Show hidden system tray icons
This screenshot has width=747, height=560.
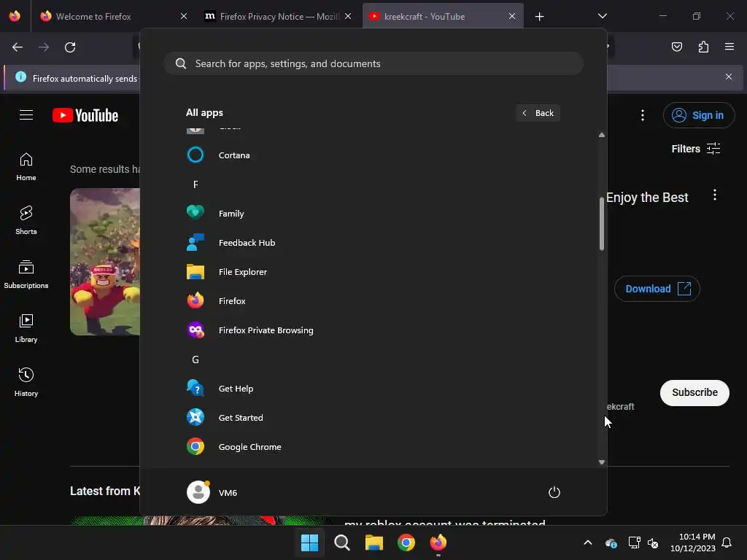pyautogui.click(x=588, y=542)
